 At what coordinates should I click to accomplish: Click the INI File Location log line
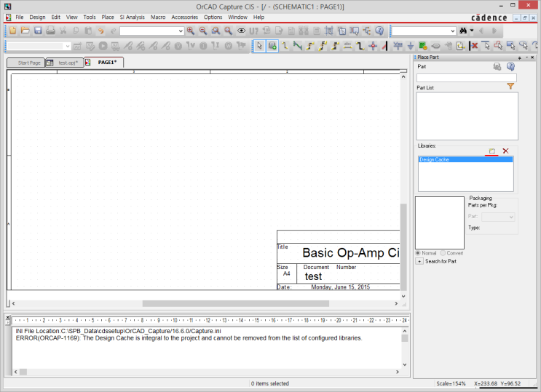[119, 331]
